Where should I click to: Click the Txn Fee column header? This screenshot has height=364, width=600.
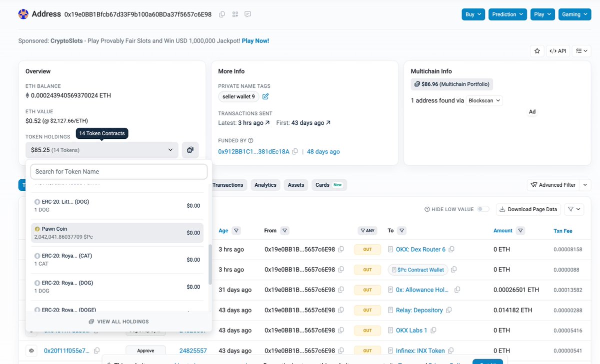[x=563, y=231]
